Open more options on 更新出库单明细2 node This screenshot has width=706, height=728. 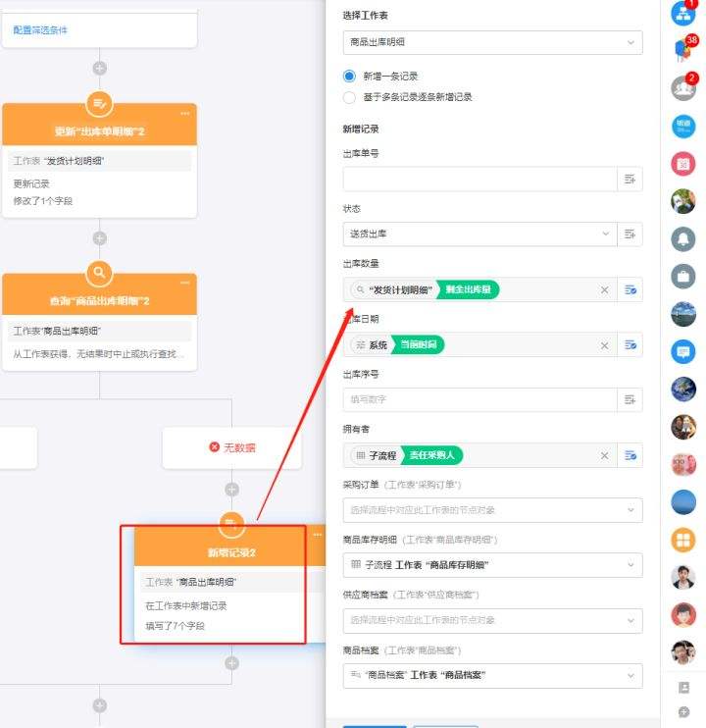coord(185,113)
